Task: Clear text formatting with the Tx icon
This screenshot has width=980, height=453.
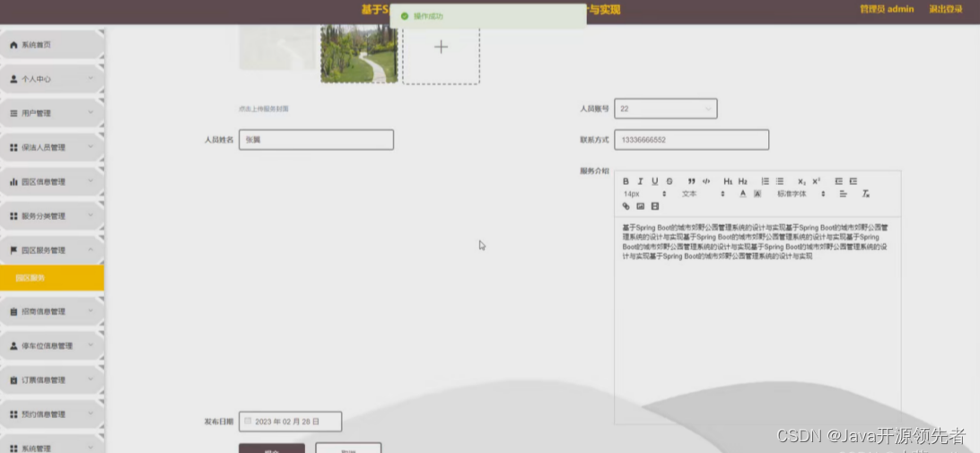Action: click(866, 194)
